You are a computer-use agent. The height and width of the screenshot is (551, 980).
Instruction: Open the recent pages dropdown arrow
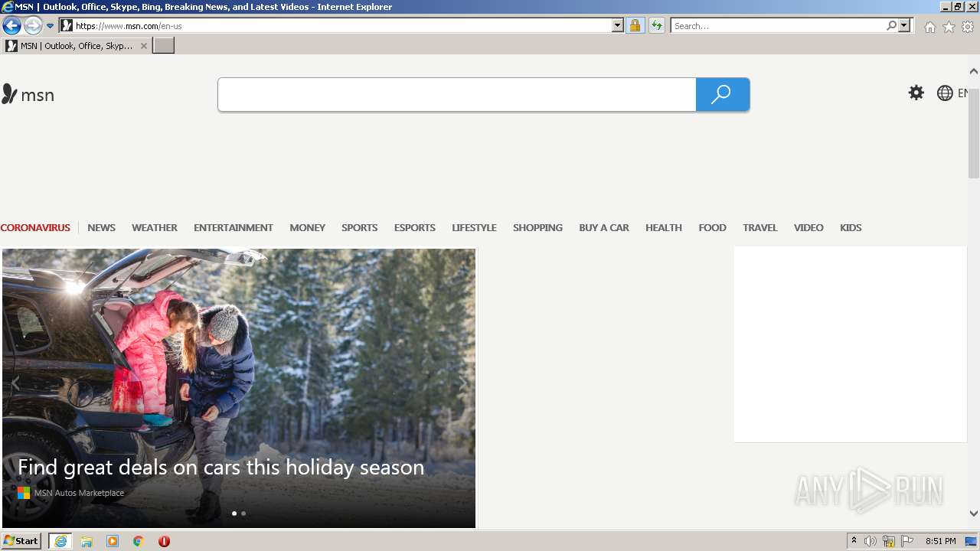(x=51, y=26)
